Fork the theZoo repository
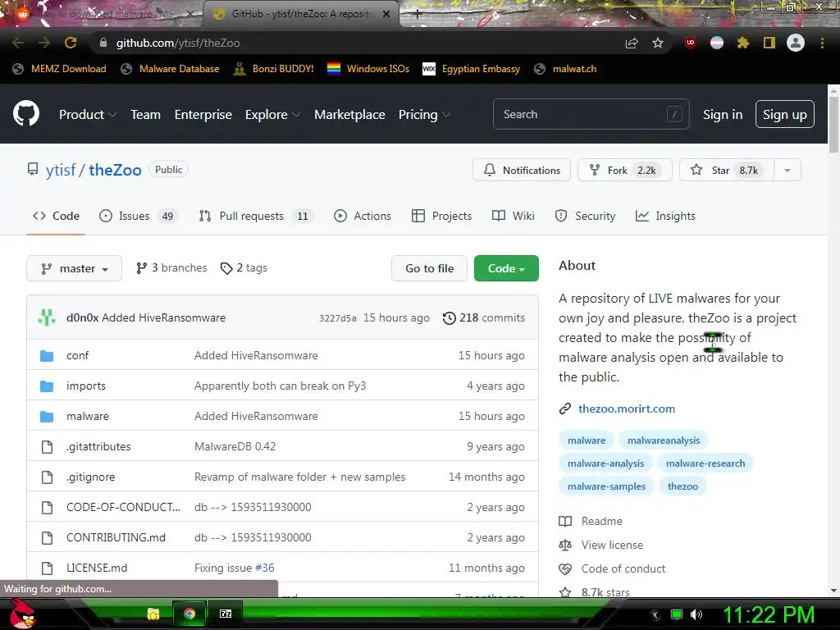This screenshot has height=630, width=840. tap(624, 171)
